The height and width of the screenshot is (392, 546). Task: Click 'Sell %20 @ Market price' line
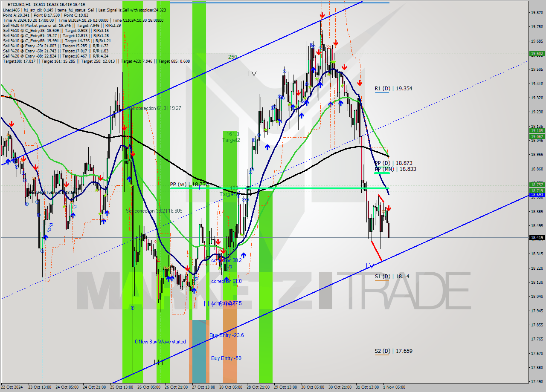[x=62, y=26]
